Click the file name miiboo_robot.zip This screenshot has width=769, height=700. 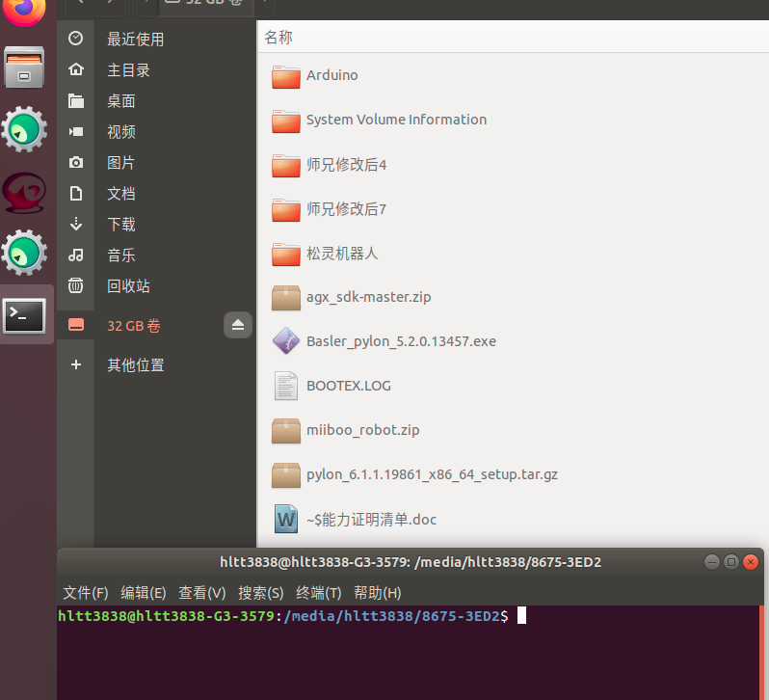tap(363, 430)
